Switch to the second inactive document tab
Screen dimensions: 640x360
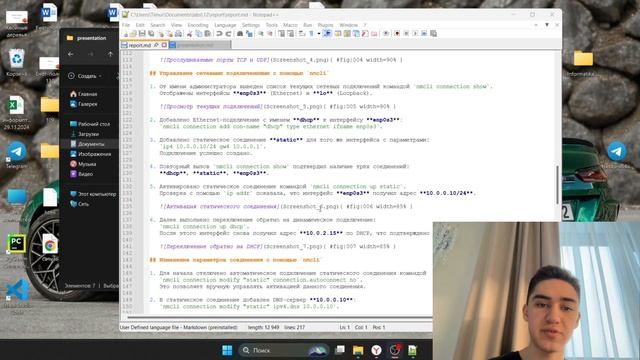[200, 45]
